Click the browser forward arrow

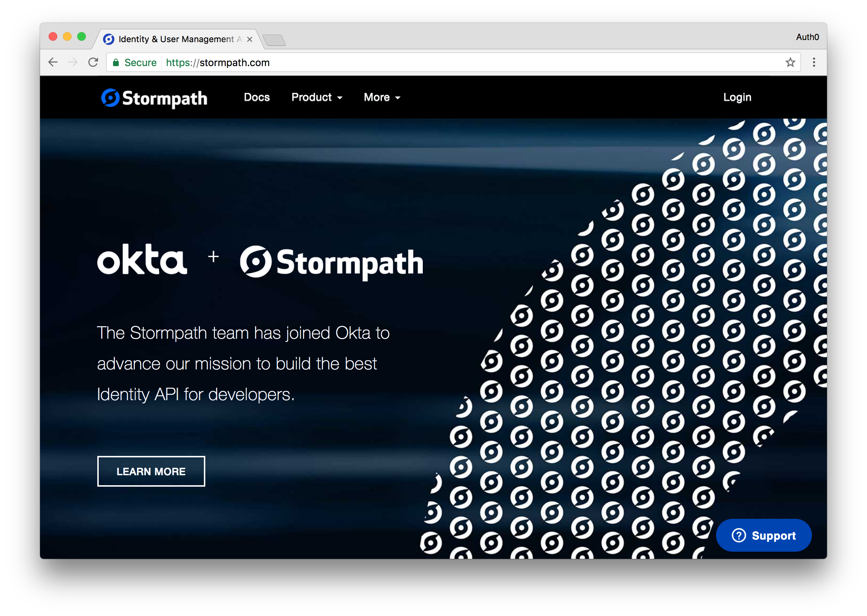tap(73, 62)
